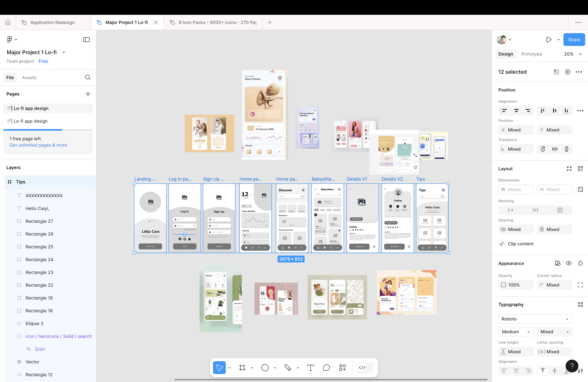The image size is (588, 382).
Task: Toggle the sidebar collapse icon
Action: pyautogui.click(x=86, y=40)
